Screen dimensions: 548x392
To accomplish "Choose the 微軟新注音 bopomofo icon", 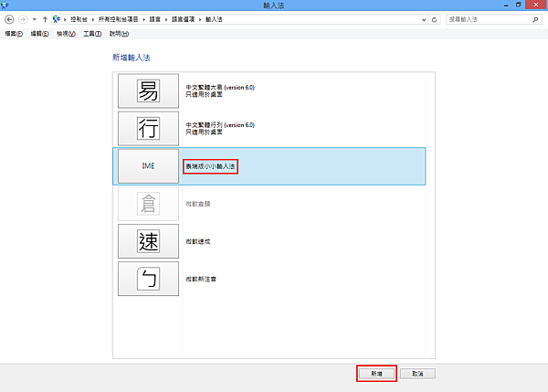I will 148,279.
